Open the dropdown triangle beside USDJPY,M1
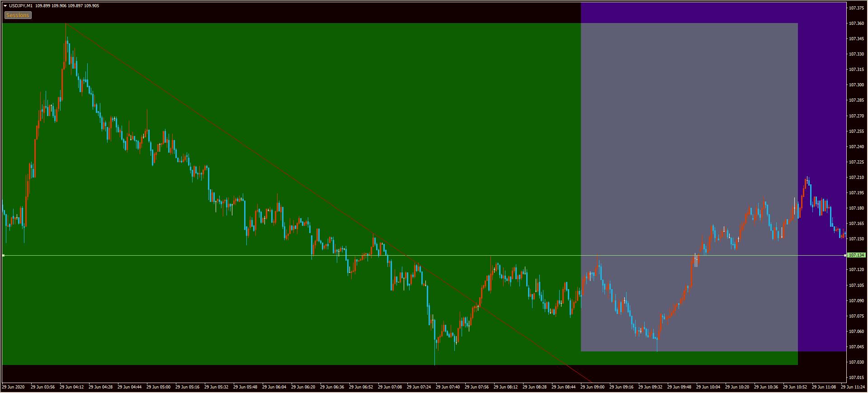This screenshot has width=868, height=393. (5, 6)
